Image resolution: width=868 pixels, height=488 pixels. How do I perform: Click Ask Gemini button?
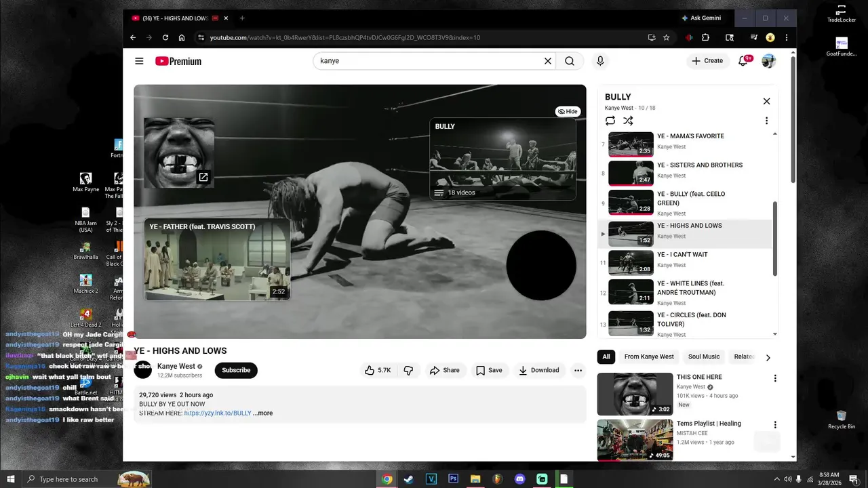tap(701, 18)
